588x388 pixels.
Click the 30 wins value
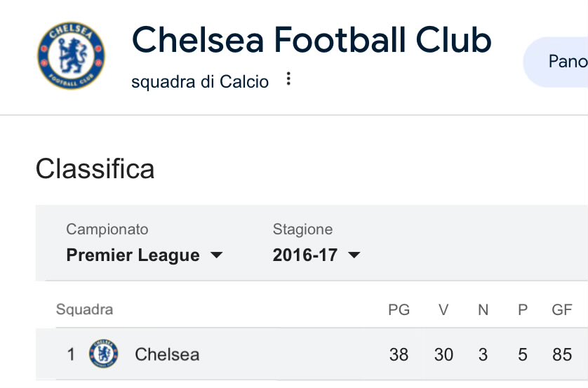point(443,354)
